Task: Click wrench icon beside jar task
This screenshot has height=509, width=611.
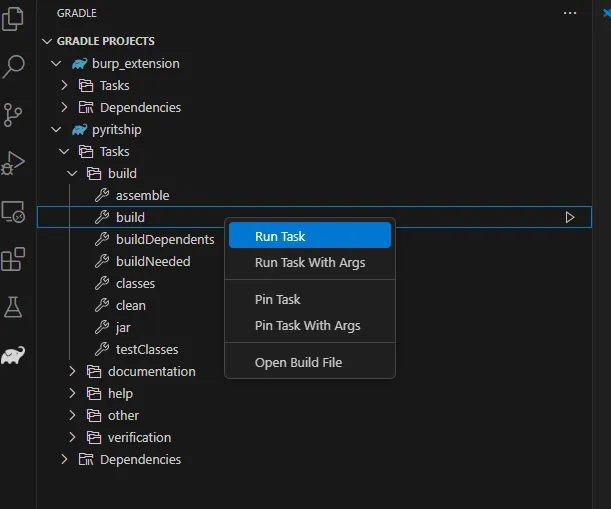Action: coord(102,327)
